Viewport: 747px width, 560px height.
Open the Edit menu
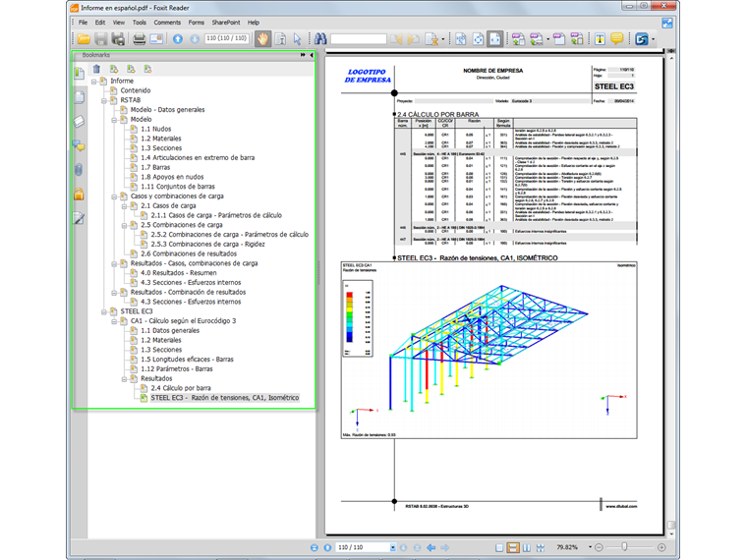pyautogui.click(x=99, y=23)
